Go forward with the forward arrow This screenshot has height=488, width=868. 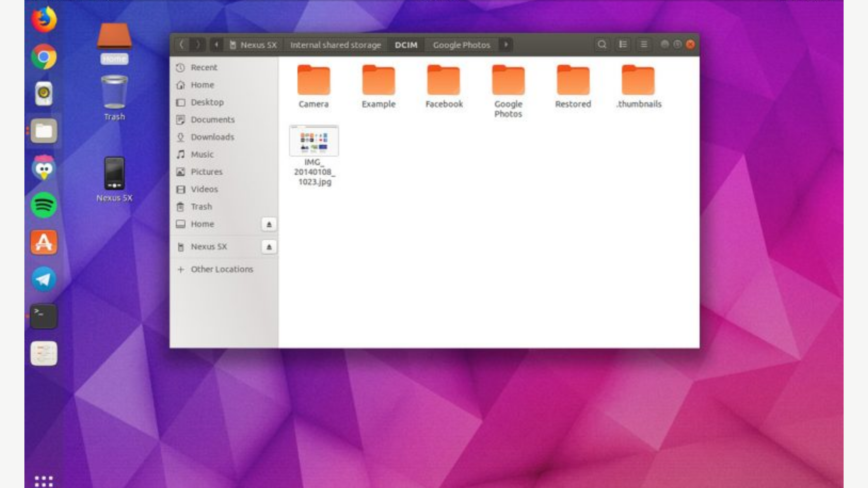pyautogui.click(x=198, y=45)
